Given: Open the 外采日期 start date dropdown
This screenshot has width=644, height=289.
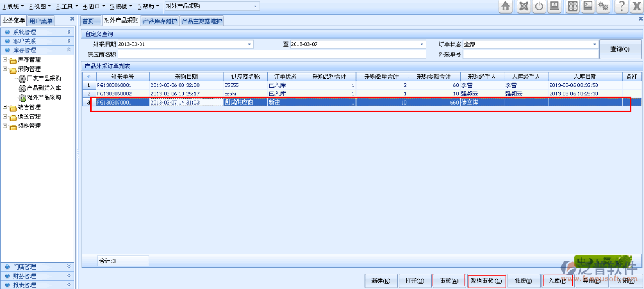Looking at the screenshot, I should 249,45.
